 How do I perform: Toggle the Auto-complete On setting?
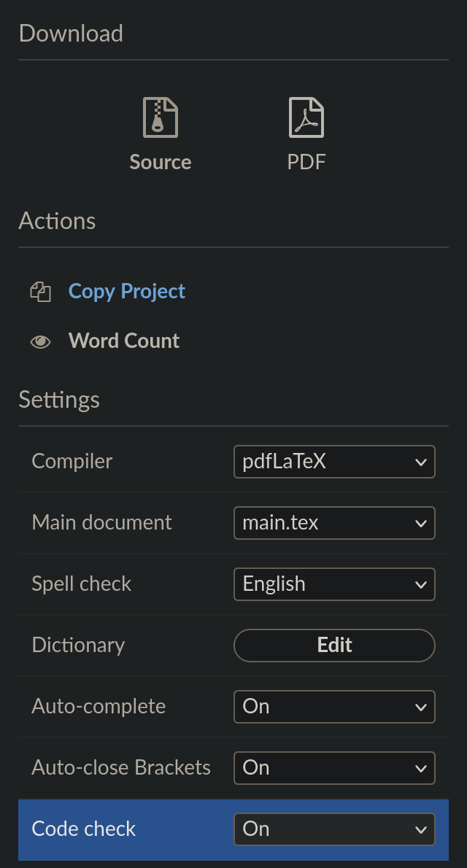point(333,707)
